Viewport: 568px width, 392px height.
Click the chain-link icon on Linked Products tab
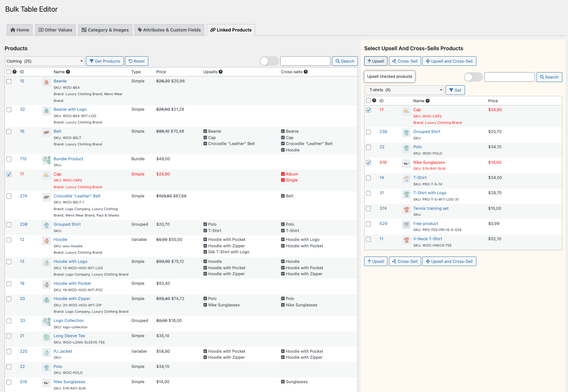212,30
